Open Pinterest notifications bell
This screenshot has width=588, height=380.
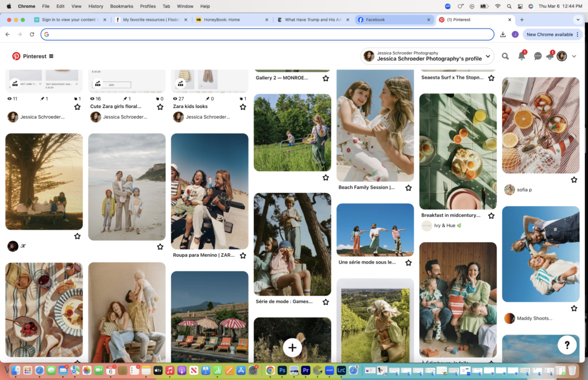(521, 56)
